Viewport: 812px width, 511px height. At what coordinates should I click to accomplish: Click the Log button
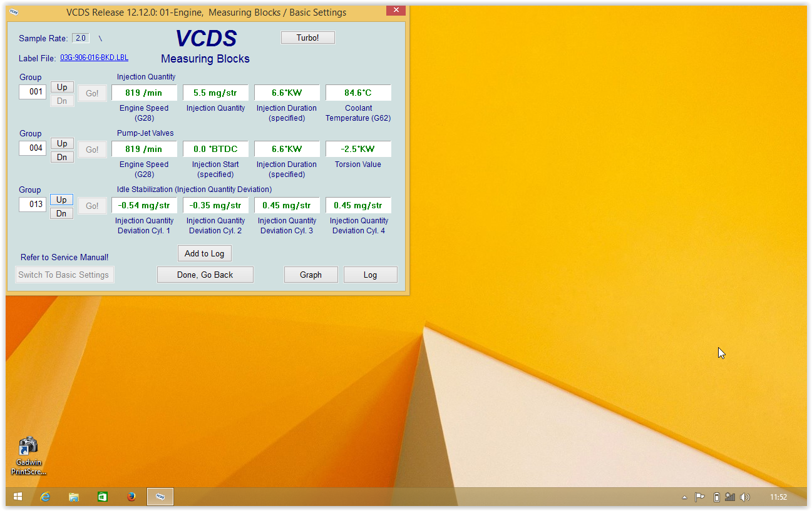point(370,275)
